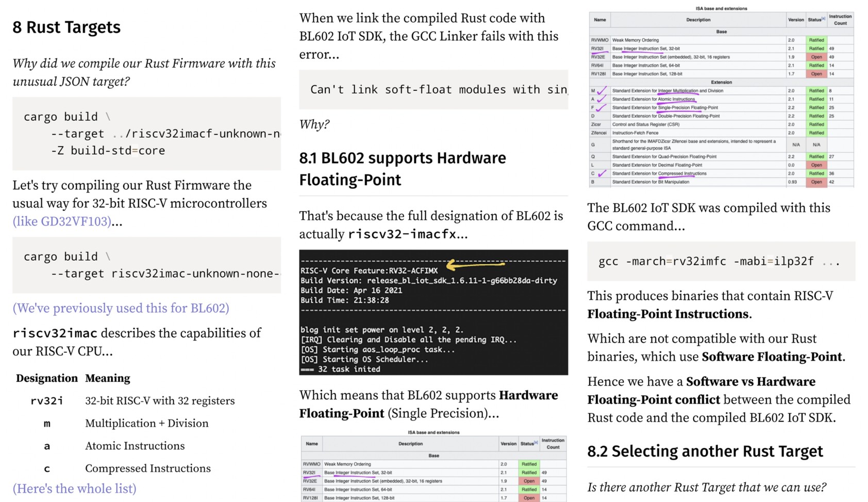Click the code block with '-Z build-std=core'
This screenshot has width=868, height=502.
click(x=146, y=134)
